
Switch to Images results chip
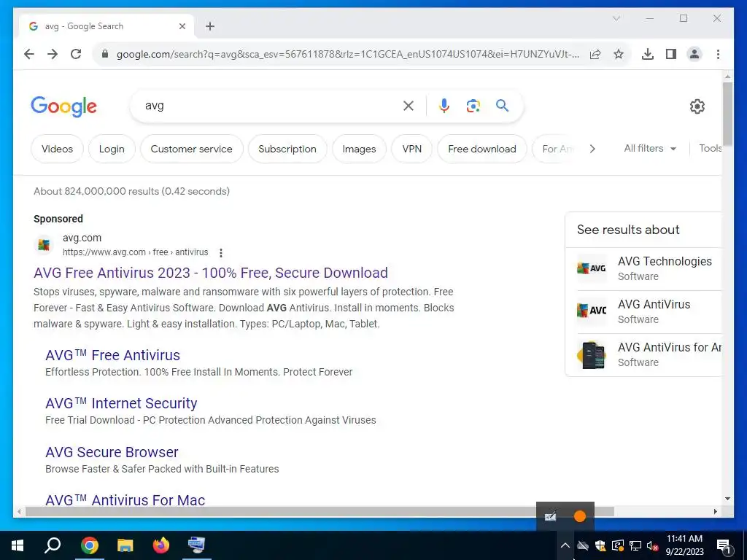359,149
